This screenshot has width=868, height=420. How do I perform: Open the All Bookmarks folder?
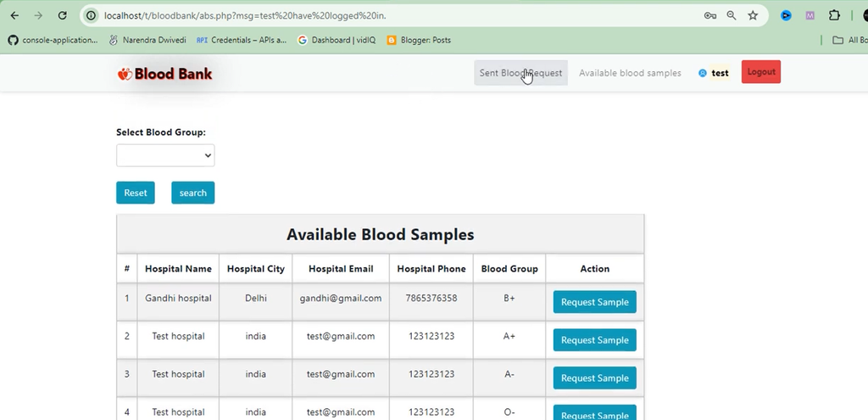point(849,40)
